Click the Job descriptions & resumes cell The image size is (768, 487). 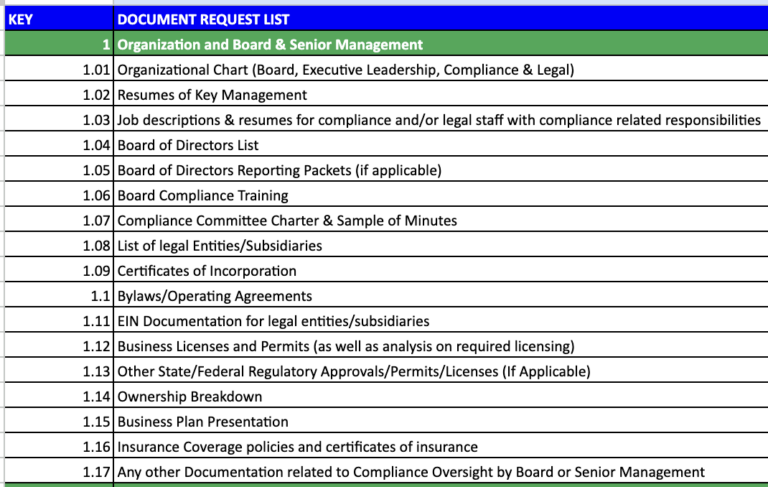[x=438, y=120]
